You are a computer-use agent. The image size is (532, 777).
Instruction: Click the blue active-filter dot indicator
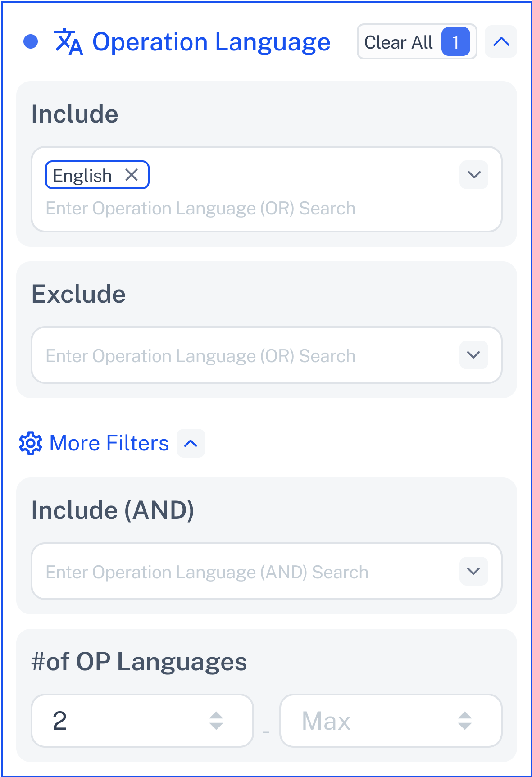[31, 42]
